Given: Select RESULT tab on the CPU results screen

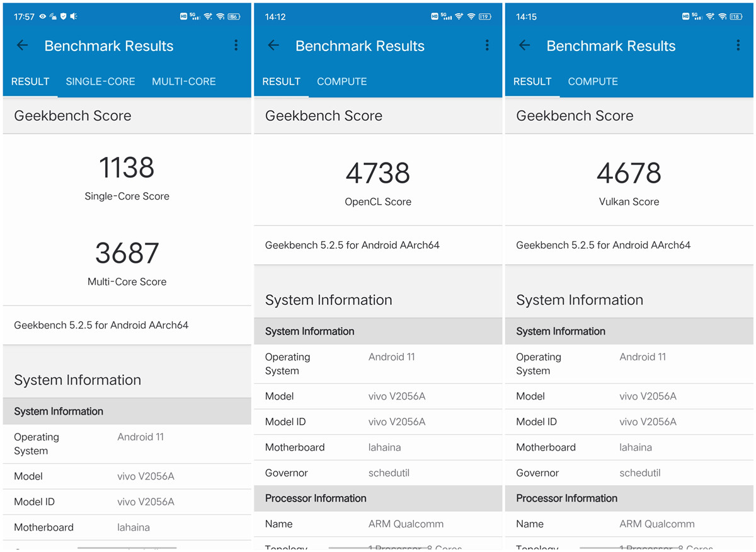Looking at the screenshot, I should click(x=30, y=81).
